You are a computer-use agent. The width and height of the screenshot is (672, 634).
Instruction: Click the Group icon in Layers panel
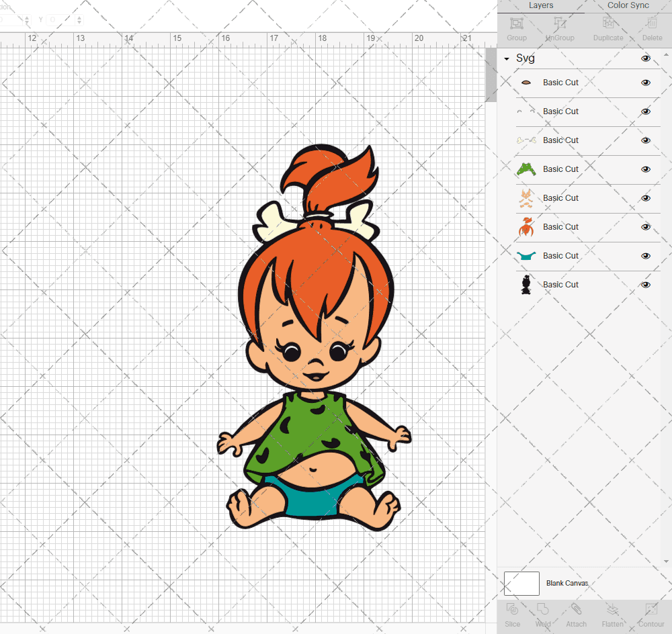[516, 24]
